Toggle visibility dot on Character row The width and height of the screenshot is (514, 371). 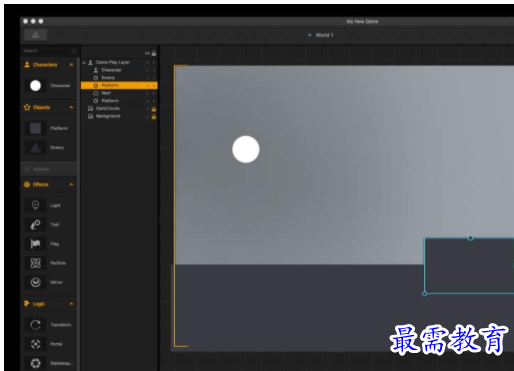pos(147,70)
